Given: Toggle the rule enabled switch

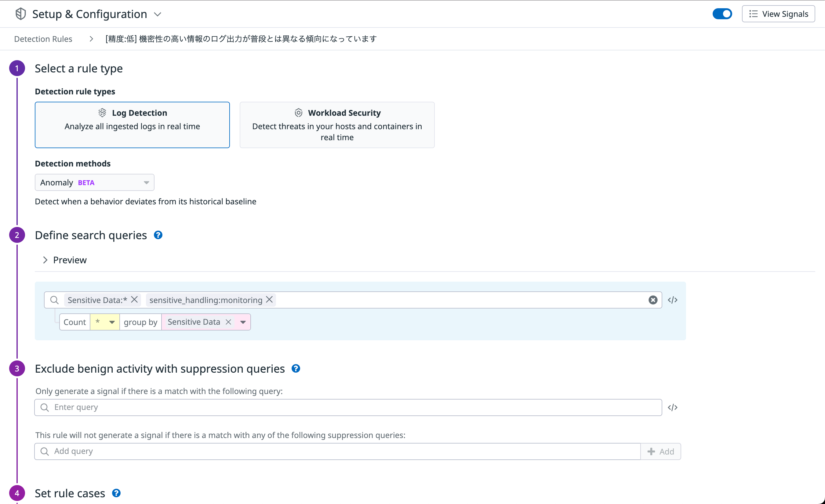Looking at the screenshot, I should (722, 14).
